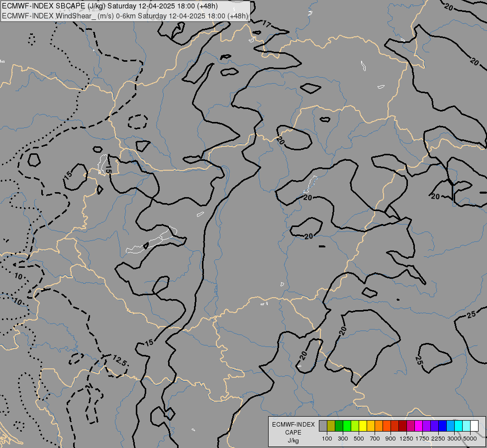Click the pure blue swatch right of 2250
This screenshot has width=487, height=448.
pos(443,426)
